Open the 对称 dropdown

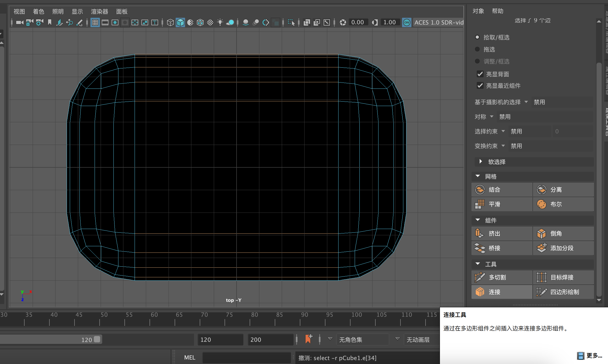point(492,116)
